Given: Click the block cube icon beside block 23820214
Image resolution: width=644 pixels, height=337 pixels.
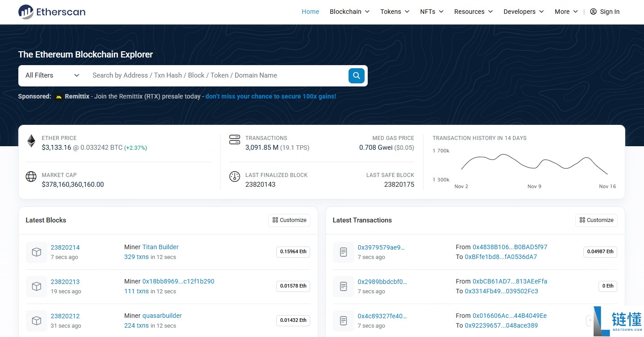Looking at the screenshot, I should 36,252.
